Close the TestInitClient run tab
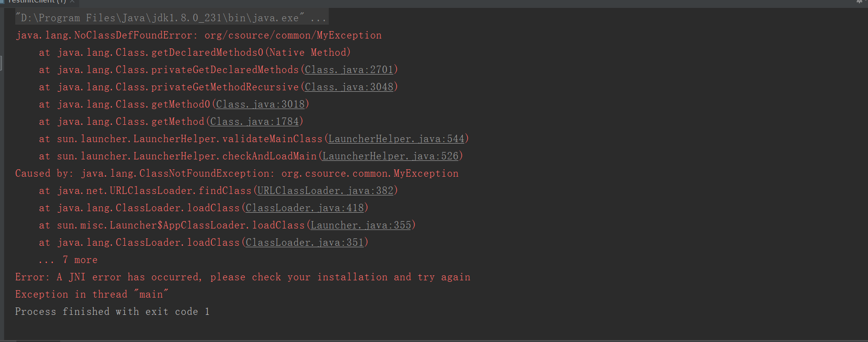Viewport: 868px width, 342px height. [x=72, y=1]
